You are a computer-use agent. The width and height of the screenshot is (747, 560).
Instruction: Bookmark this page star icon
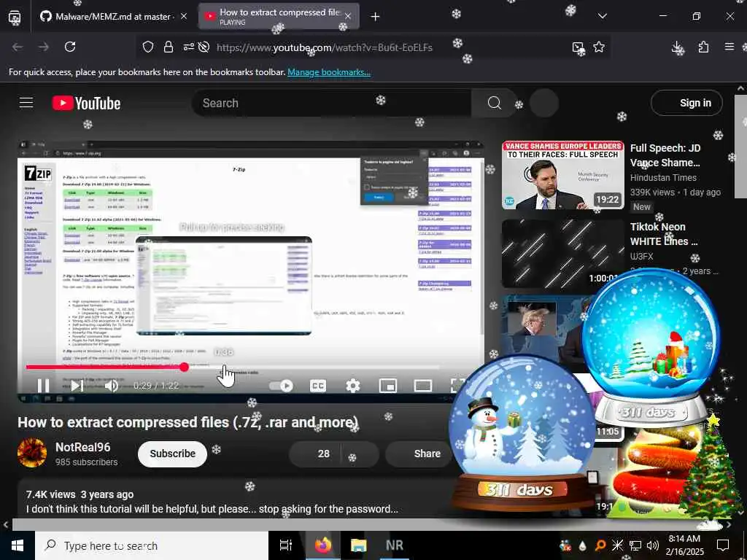coord(599,47)
